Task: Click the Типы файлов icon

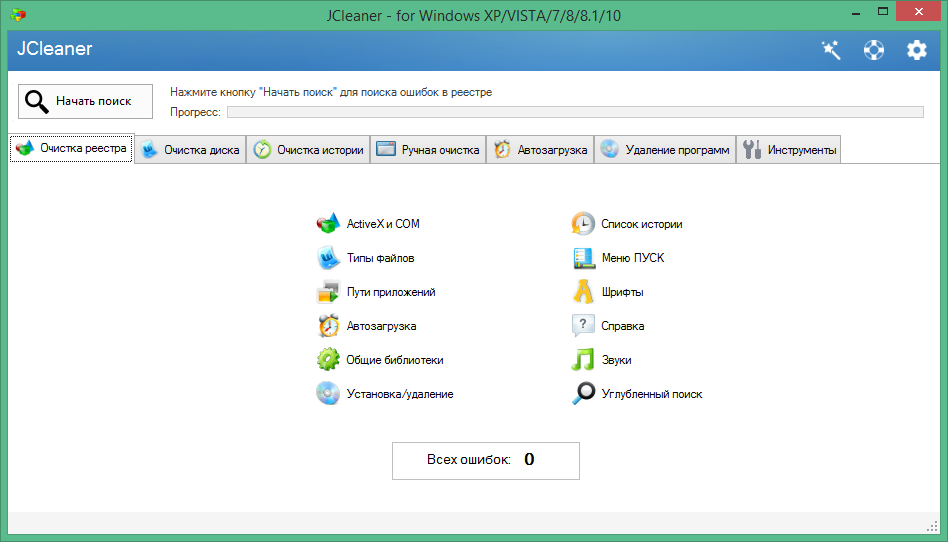Action: 328,258
